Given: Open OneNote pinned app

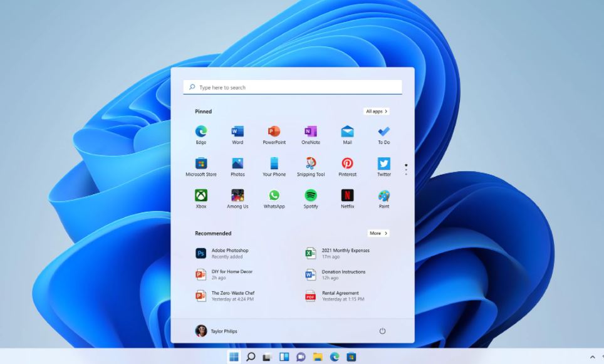Looking at the screenshot, I should point(311,135).
